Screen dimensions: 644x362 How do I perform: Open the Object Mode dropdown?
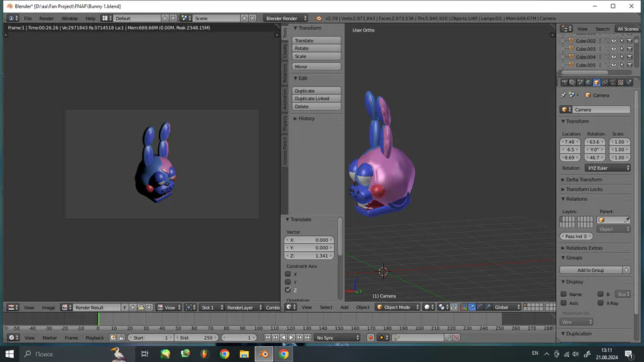(398, 307)
